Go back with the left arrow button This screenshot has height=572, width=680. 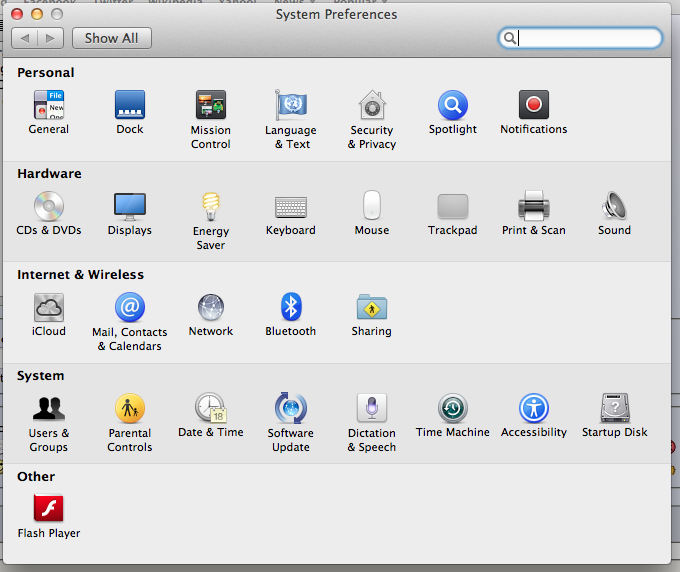click(x=25, y=38)
